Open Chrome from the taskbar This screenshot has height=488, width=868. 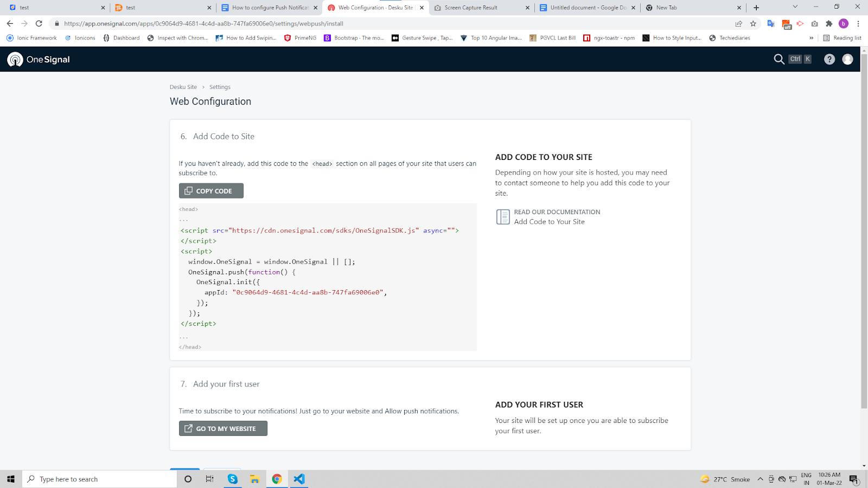pyautogui.click(x=277, y=479)
